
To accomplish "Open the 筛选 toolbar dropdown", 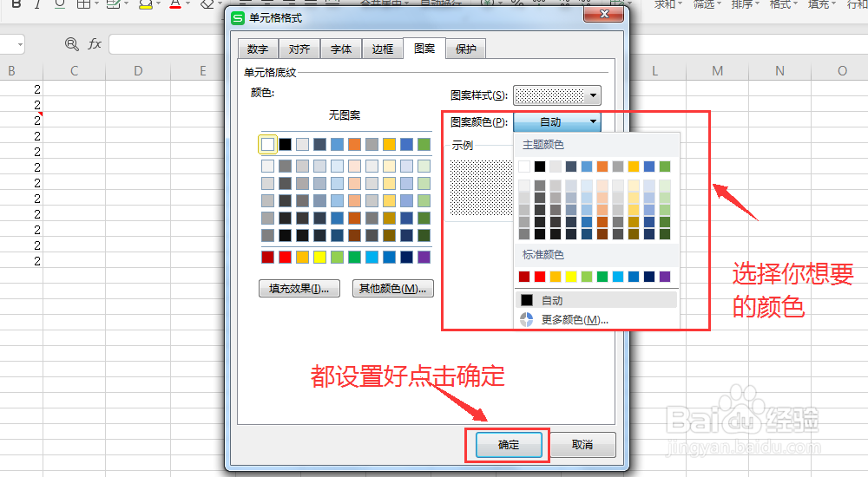I will pos(707,5).
